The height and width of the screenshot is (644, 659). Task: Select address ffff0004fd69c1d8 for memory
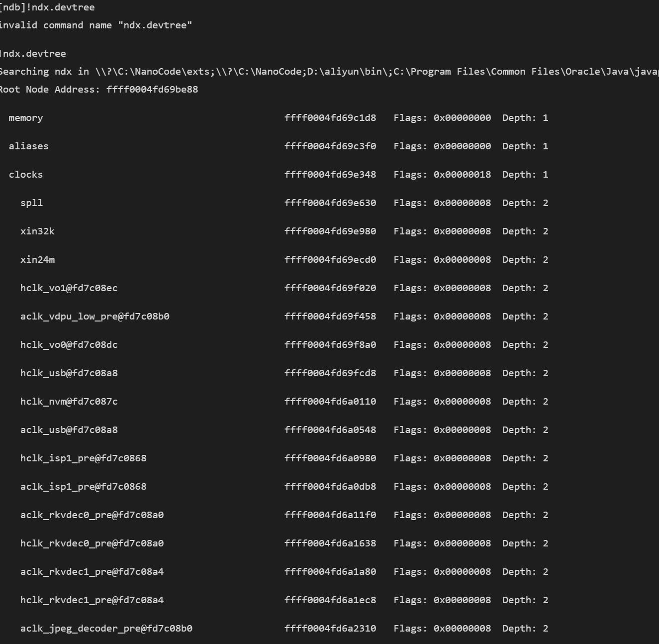pyautogui.click(x=330, y=118)
